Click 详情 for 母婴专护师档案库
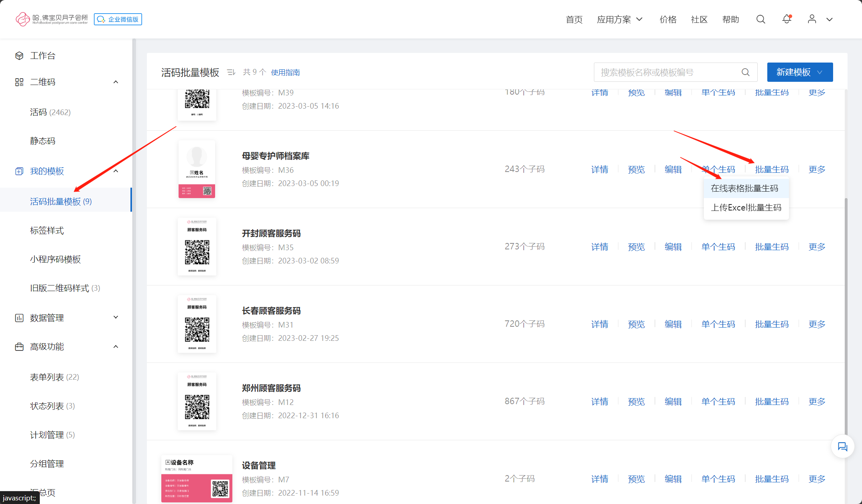Viewport: 862px width, 504px height. pyautogui.click(x=600, y=170)
